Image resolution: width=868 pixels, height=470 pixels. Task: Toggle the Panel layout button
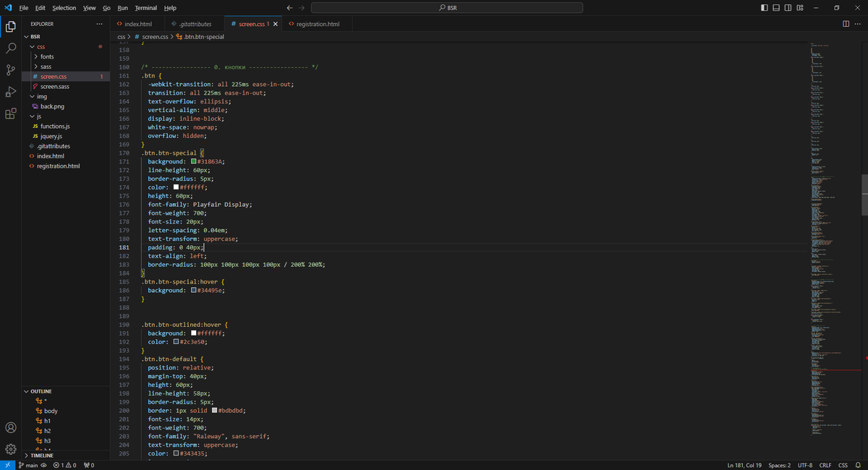pyautogui.click(x=777, y=8)
